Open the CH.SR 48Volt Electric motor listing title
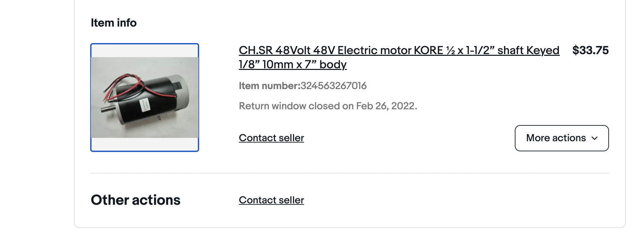Screen dimensions: 644x232 (399, 50)
